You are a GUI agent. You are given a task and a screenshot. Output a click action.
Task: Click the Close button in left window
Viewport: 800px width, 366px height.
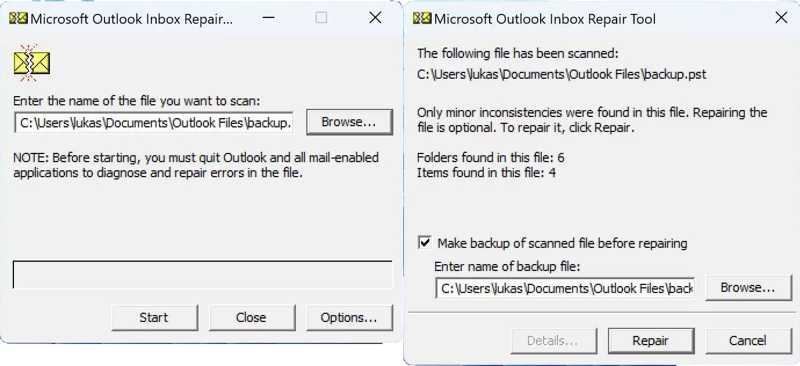pos(252,318)
